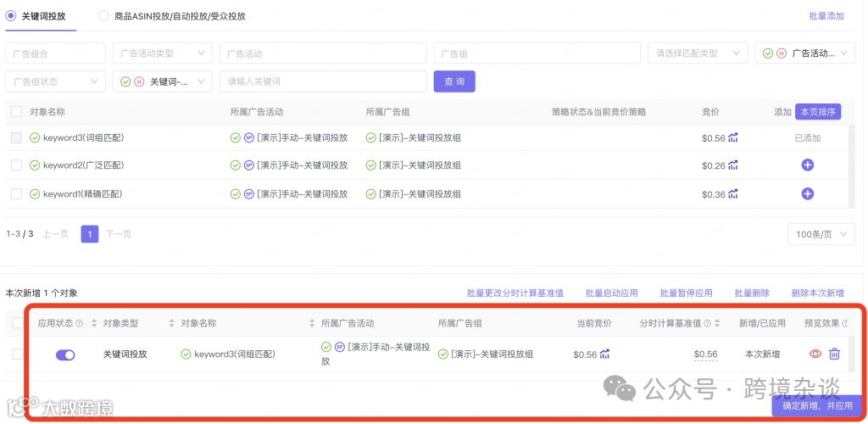Click the 预览效果 help question icon
Screen dimensions: 868x424
point(845,323)
